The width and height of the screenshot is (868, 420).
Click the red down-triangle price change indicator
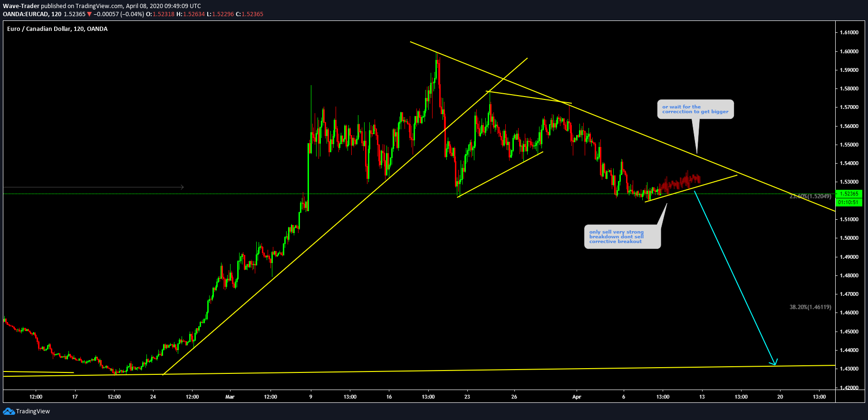pos(89,14)
